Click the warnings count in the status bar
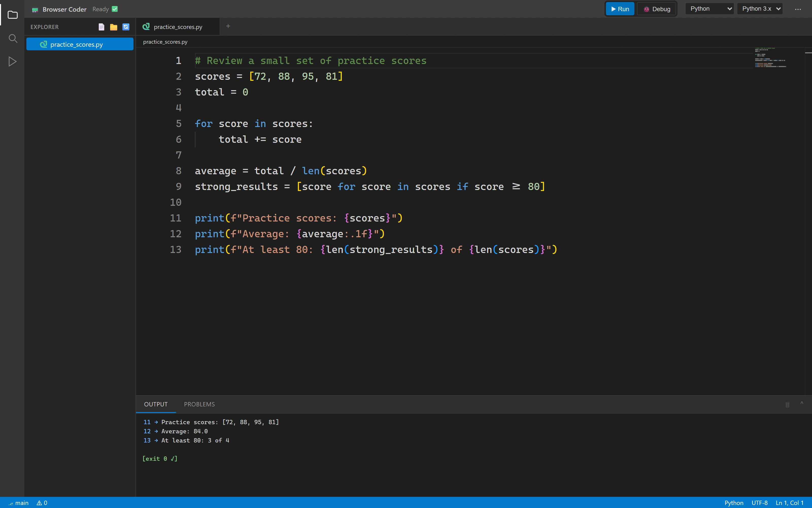The image size is (812, 508). [42, 503]
